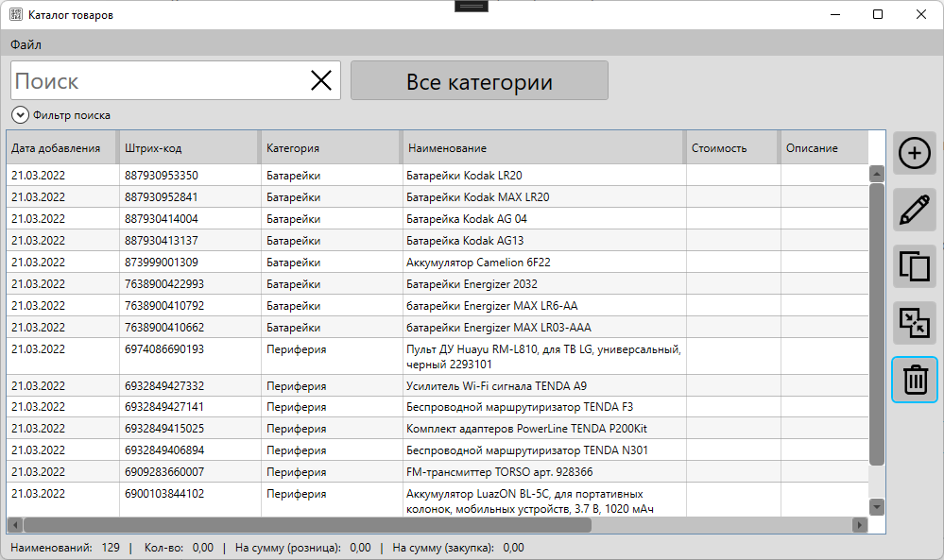
Task: Sort by Дата добавления column header
Action: [x=56, y=148]
